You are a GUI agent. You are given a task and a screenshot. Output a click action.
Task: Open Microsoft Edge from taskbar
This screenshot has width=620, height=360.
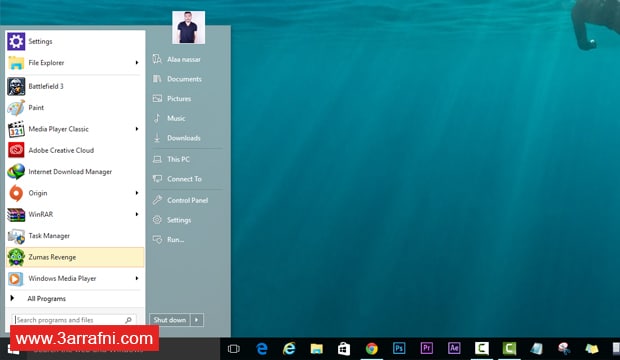click(262, 349)
